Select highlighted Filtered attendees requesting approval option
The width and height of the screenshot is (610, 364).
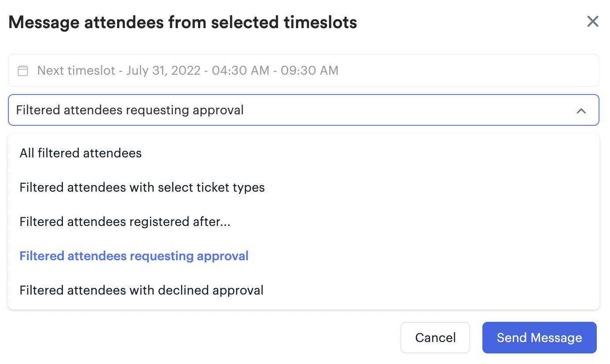click(x=304, y=256)
